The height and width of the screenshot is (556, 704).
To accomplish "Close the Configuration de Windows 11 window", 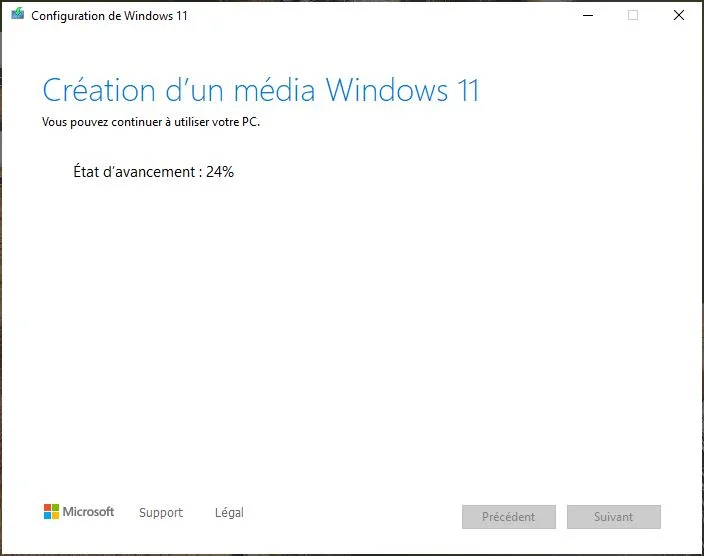I will coord(679,15).
